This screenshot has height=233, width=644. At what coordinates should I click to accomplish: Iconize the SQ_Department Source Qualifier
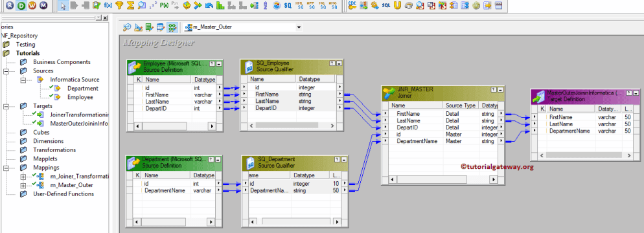(x=343, y=160)
